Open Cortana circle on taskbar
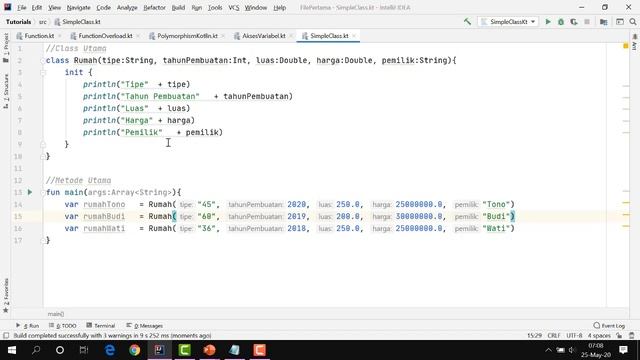 pos(60,350)
